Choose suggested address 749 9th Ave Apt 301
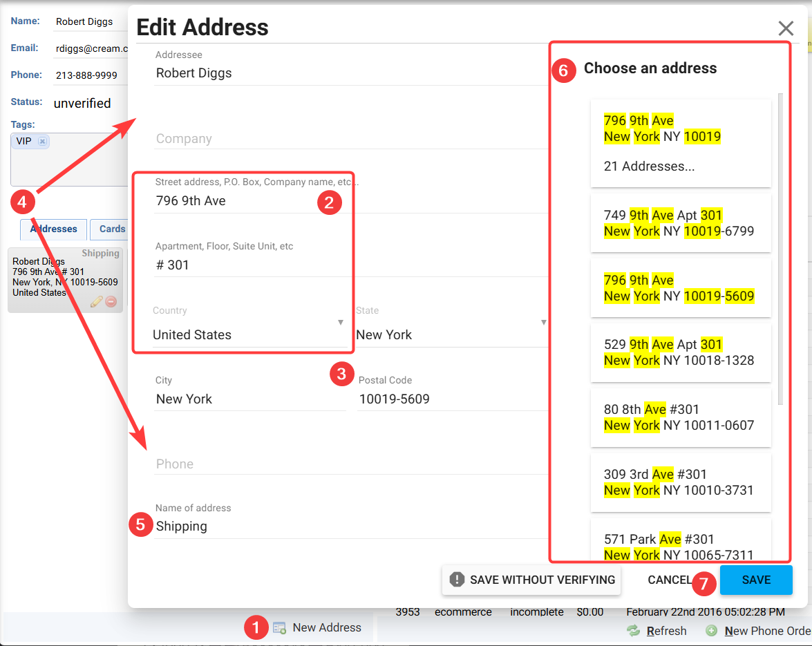812x646 pixels. tap(680, 223)
